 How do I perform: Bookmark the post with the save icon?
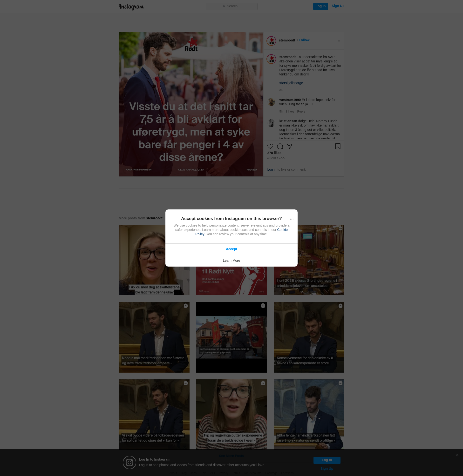pos(338,146)
